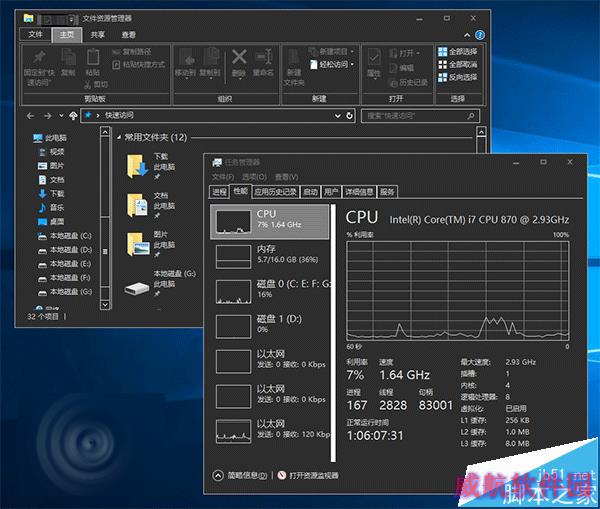Click the 复制 copy icon in ribbon

click(68, 62)
